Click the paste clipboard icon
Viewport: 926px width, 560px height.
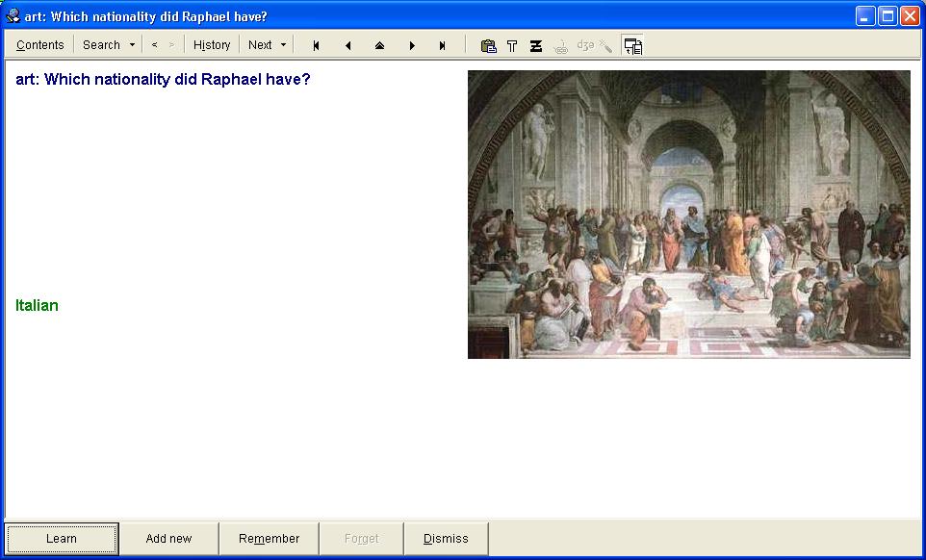pos(488,45)
